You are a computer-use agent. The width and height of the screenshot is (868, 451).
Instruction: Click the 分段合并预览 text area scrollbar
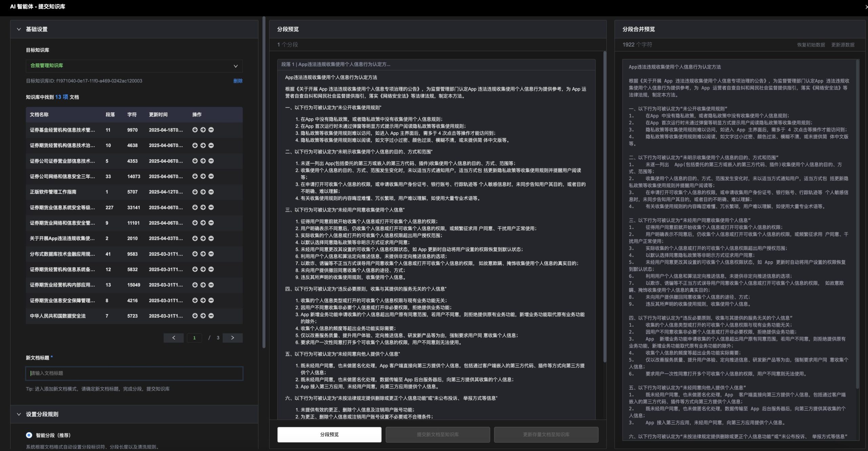[858, 224]
